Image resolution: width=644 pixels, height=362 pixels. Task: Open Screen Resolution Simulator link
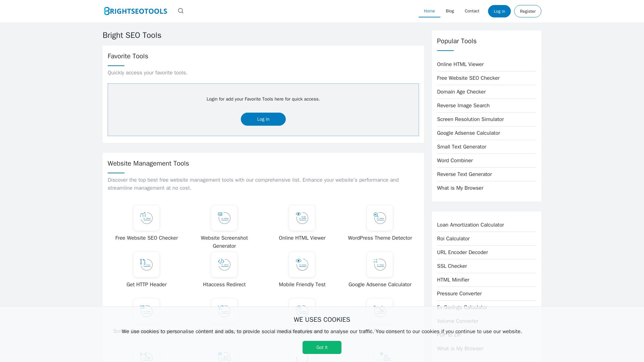470,119
